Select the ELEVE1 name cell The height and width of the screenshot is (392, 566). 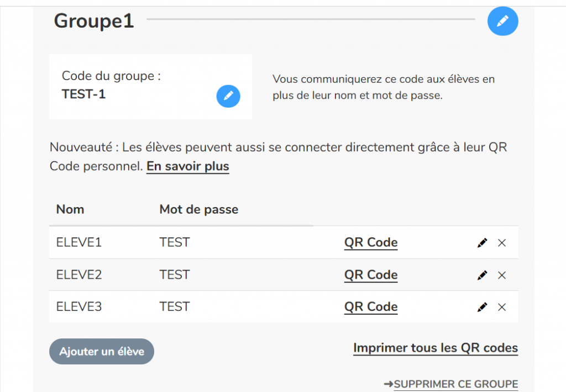79,242
